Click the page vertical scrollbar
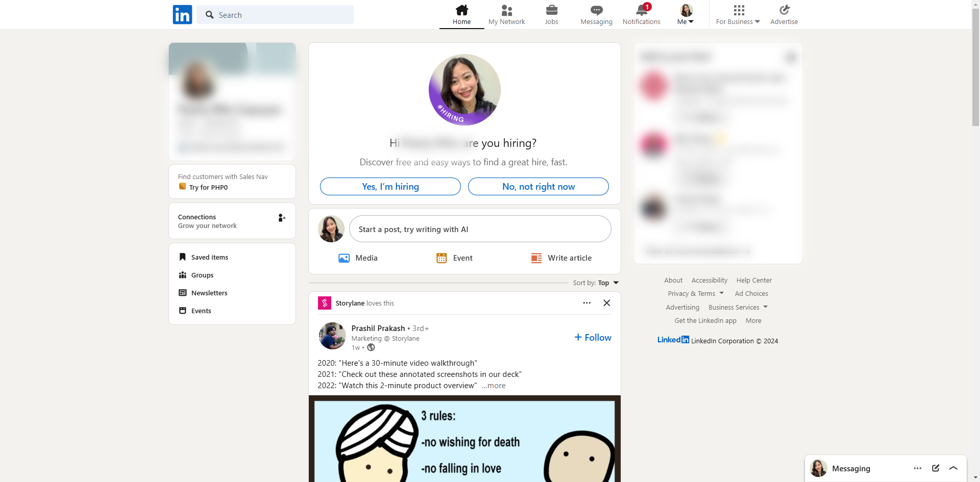 pos(975,66)
